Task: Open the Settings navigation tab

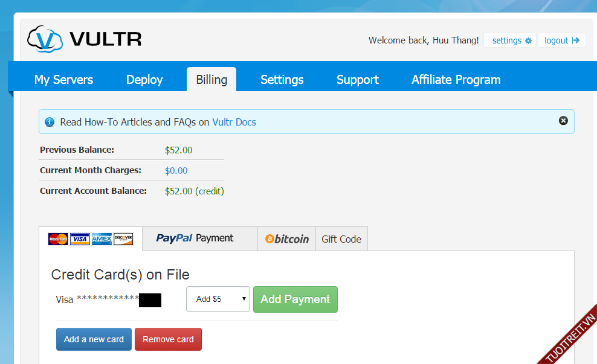Action: coord(282,80)
